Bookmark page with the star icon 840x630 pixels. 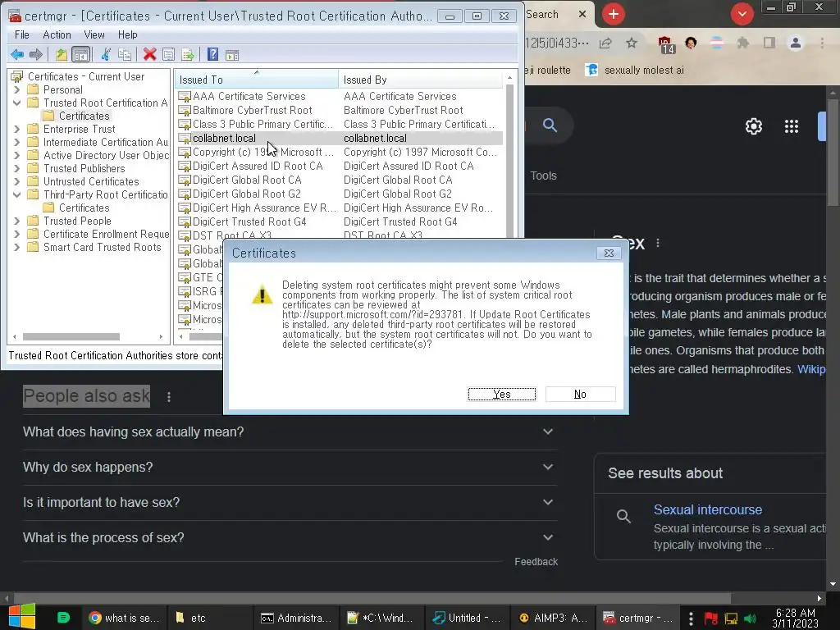click(x=632, y=43)
